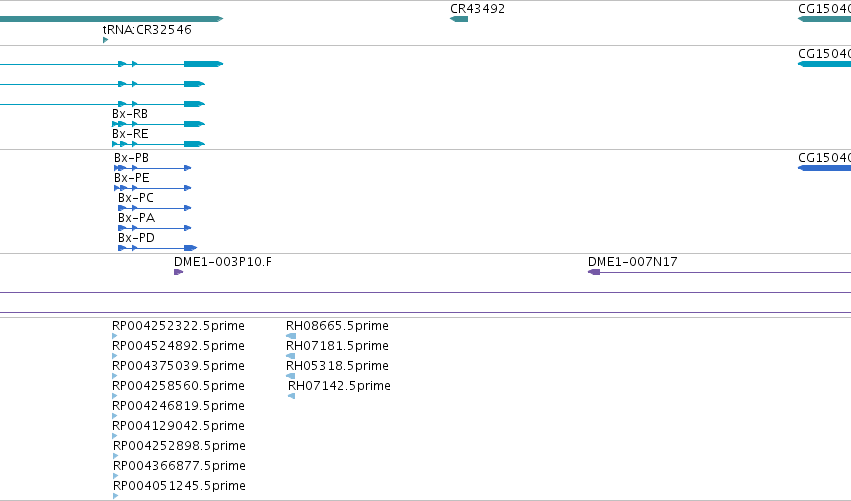
Task: Click the tRNA:CR32546 small arrow glyph
Action: pyautogui.click(x=105, y=40)
